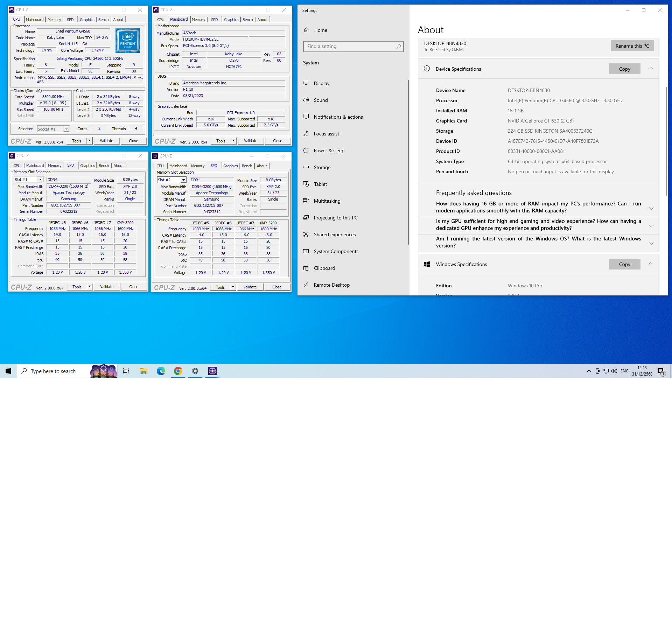Viewport: 672px width, 644px height.
Task: Click Task View taskbar icon
Action: pyautogui.click(x=126, y=371)
